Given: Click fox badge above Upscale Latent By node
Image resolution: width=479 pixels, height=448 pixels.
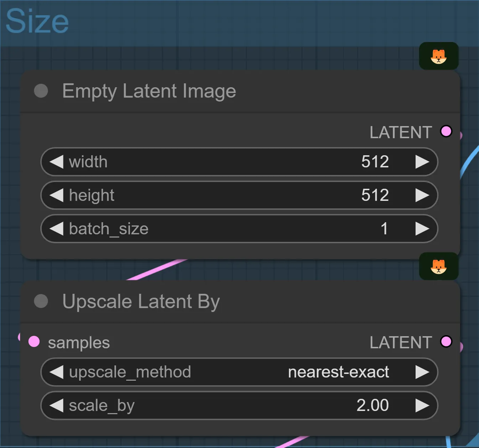Looking at the screenshot, I should (438, 266).
